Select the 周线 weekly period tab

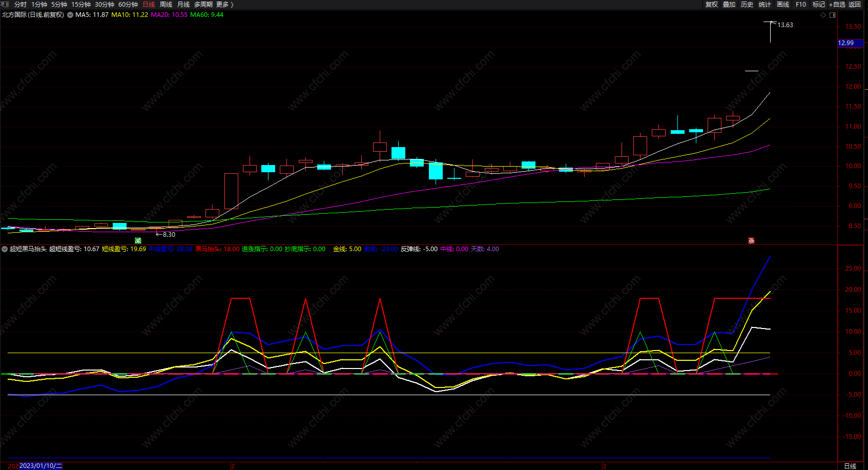[x=166, y=4]
